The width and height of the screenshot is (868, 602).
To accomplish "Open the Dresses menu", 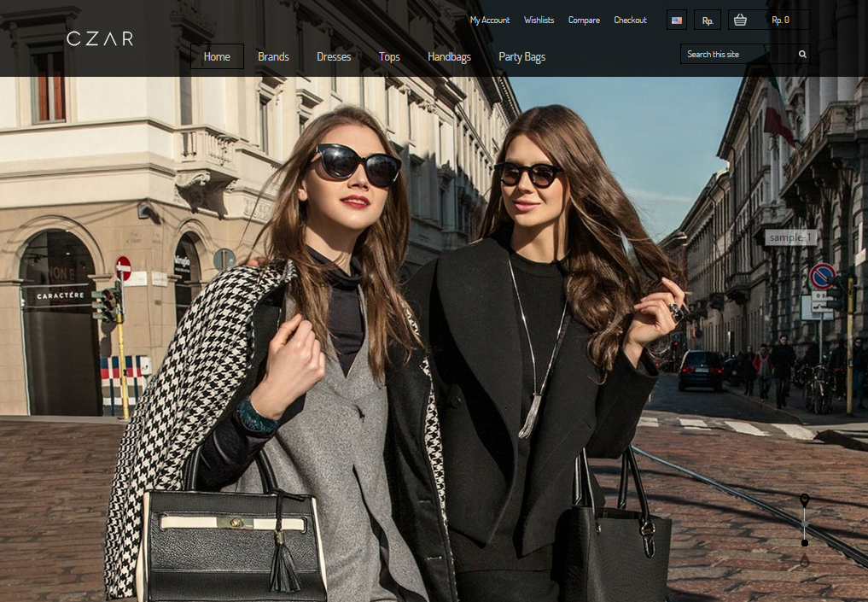I will [334, 57].
